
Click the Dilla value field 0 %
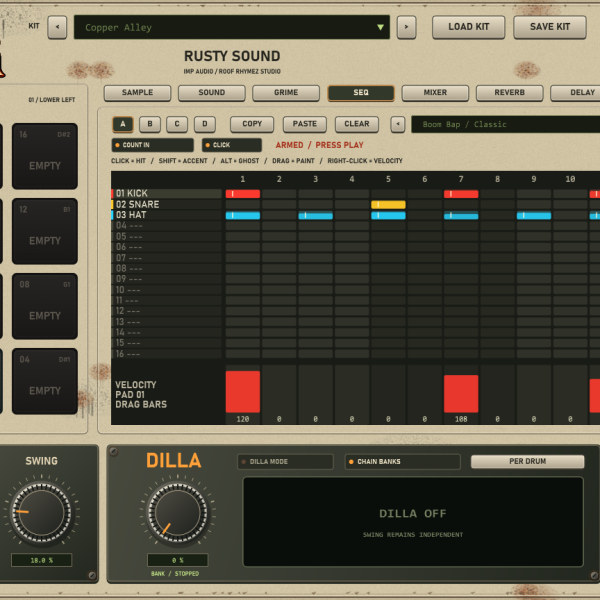click(x=178, y=560)
